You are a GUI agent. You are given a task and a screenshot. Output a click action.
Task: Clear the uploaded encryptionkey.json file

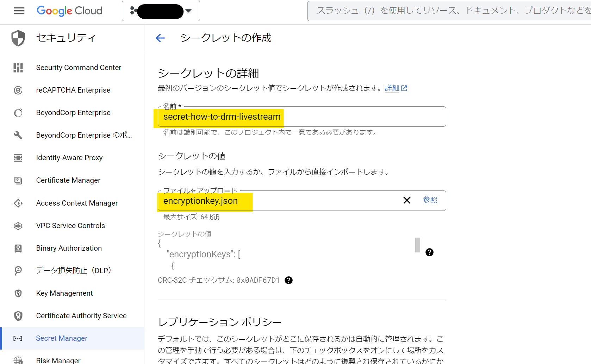[407, 200]
